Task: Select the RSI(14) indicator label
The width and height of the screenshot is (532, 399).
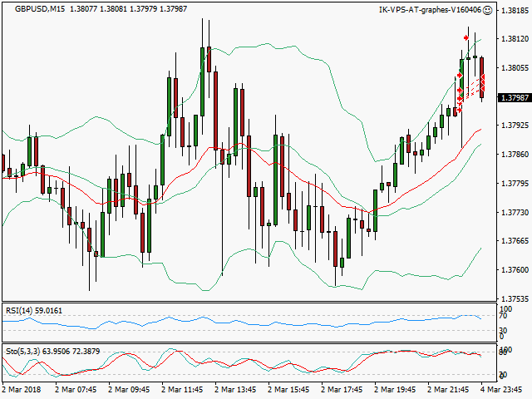Action: [x=21, y=310]
